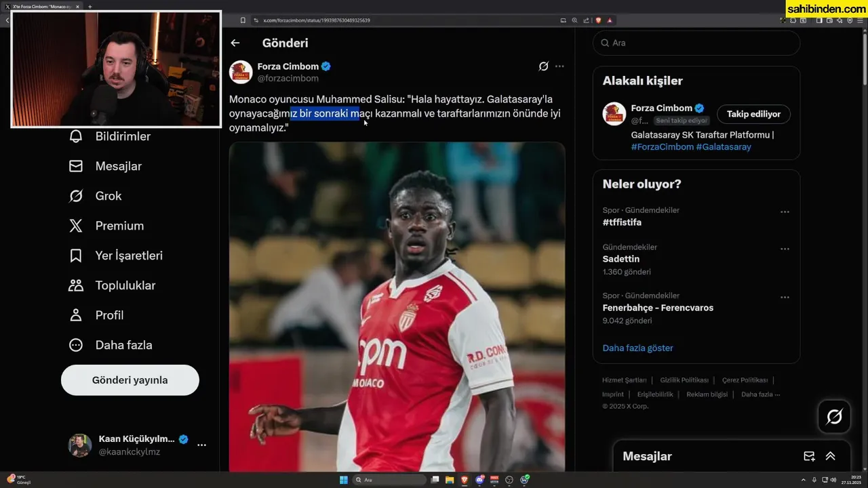Open options dots for #tffistifa trend
Viewport: 868px width, 488px height.
tap(785, 212)
